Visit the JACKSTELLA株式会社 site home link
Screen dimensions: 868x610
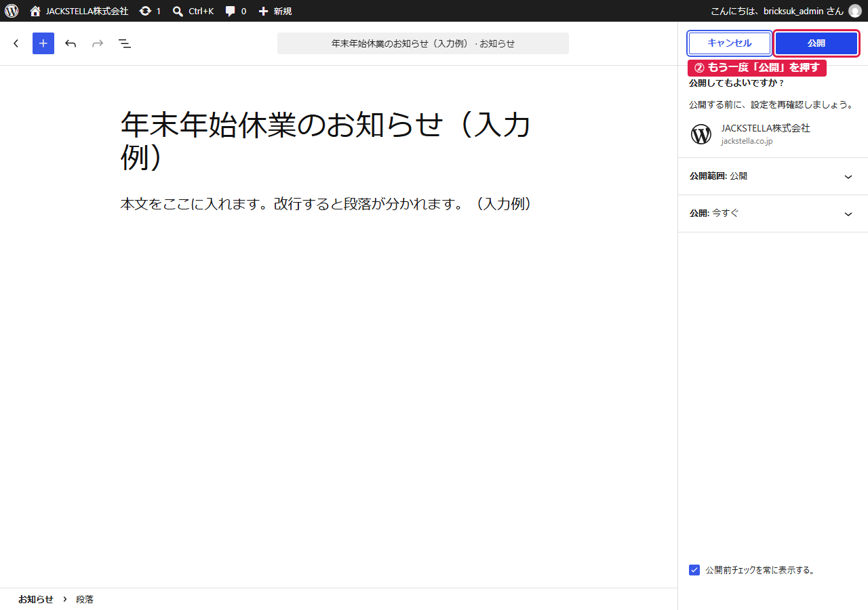pyautogui.click(x=79, y=11)
